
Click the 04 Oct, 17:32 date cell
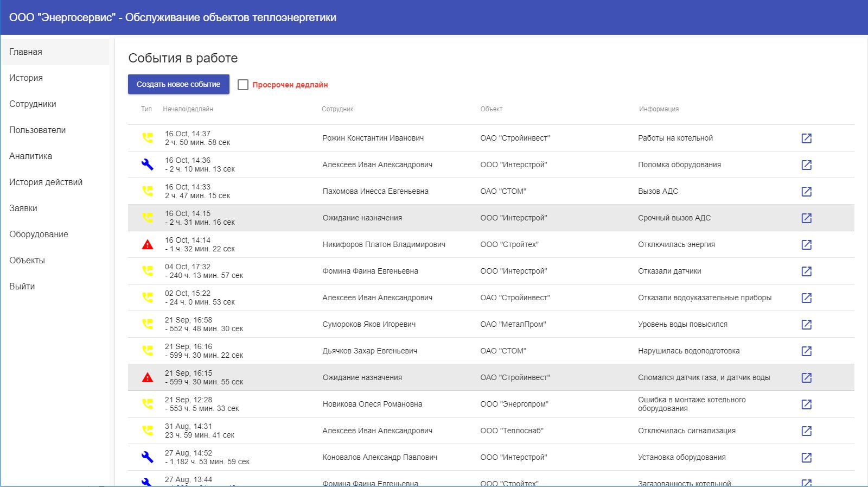tap(188, 267)
